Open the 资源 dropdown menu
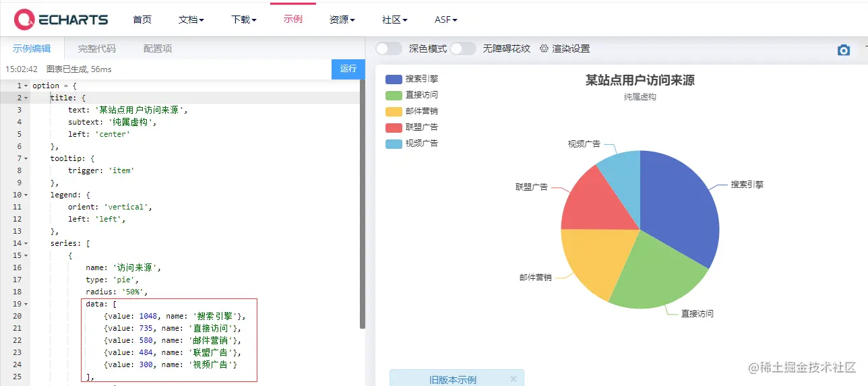The height and width of the screenshot is (386, 868). tap(342, 20)
